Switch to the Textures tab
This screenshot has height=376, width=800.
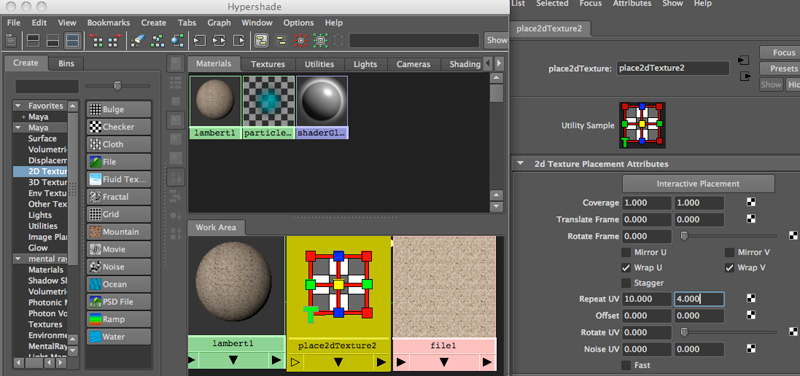(x=268, y=64)
